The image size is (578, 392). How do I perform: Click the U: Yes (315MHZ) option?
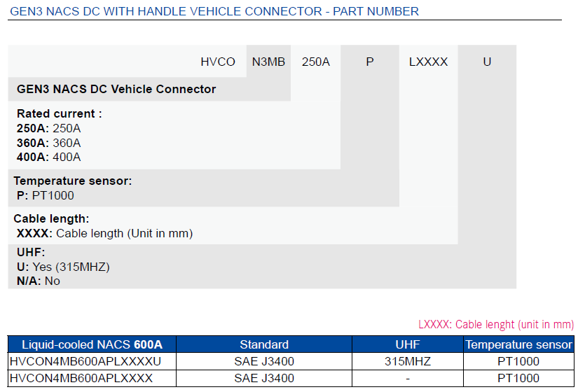coord(63,267)
